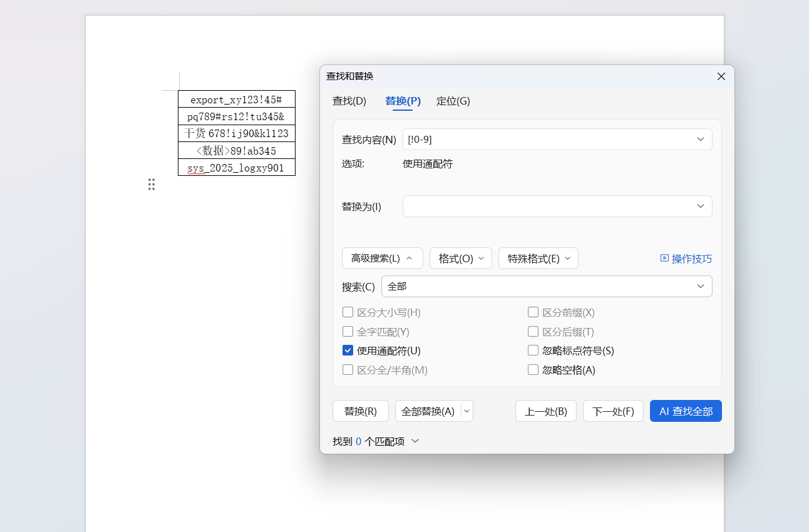
Task: Click the 下一处 find next button
Action: click(613, 411)
